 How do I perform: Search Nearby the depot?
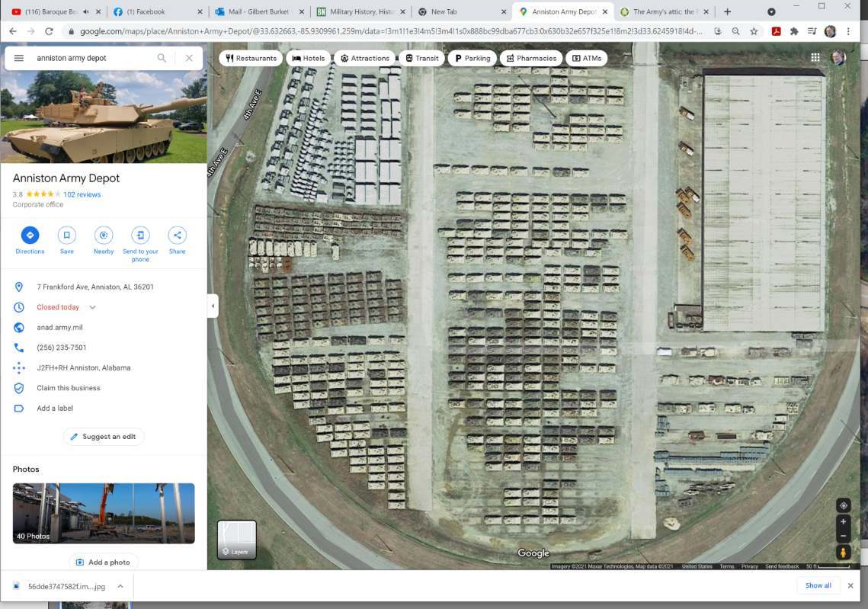click(x=104, y=240)
